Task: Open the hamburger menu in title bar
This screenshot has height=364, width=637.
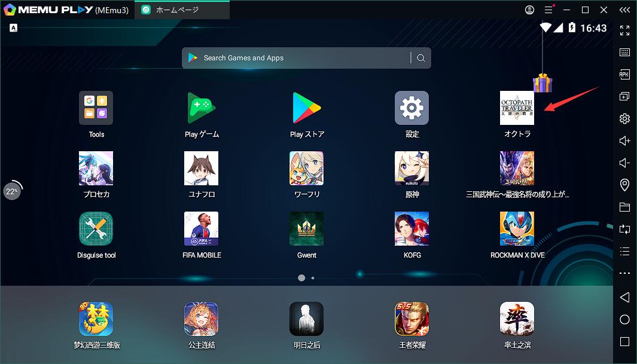Action: [x=548, y=10]
